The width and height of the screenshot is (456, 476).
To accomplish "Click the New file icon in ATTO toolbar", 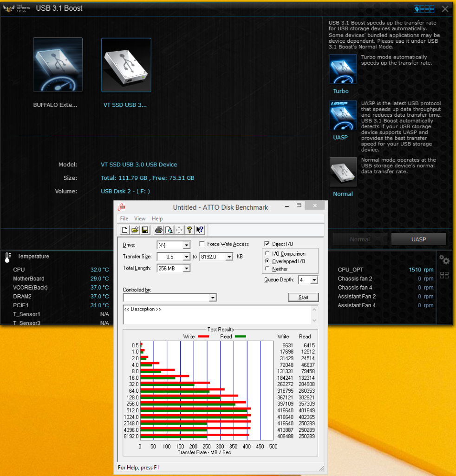I will point(124,230).
